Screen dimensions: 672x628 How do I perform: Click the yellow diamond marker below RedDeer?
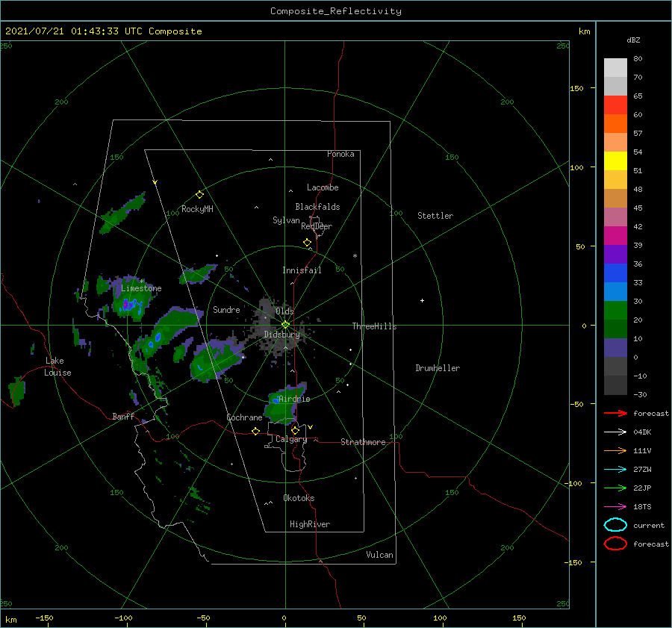point(307,243)
